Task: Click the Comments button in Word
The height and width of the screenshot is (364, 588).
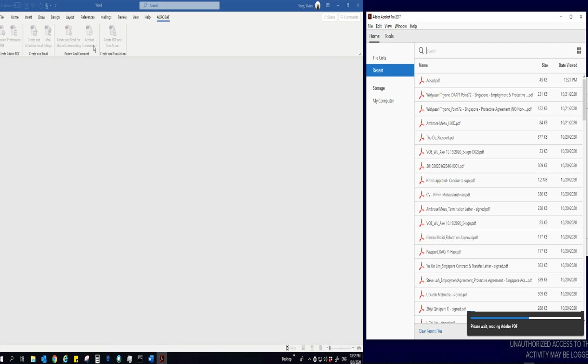Action: (x=349, y=17)
